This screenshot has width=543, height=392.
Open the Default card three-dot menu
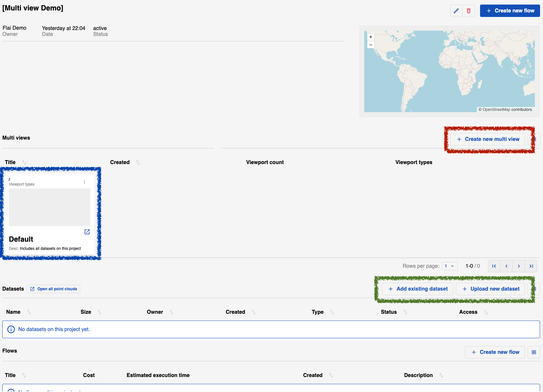pyautogui.click(x=84, y=182)
